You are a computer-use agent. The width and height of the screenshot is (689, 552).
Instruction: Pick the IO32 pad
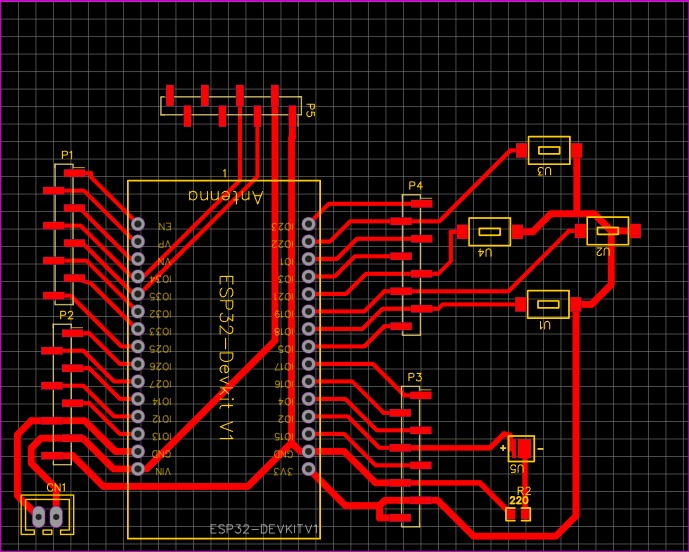[138, 312]
